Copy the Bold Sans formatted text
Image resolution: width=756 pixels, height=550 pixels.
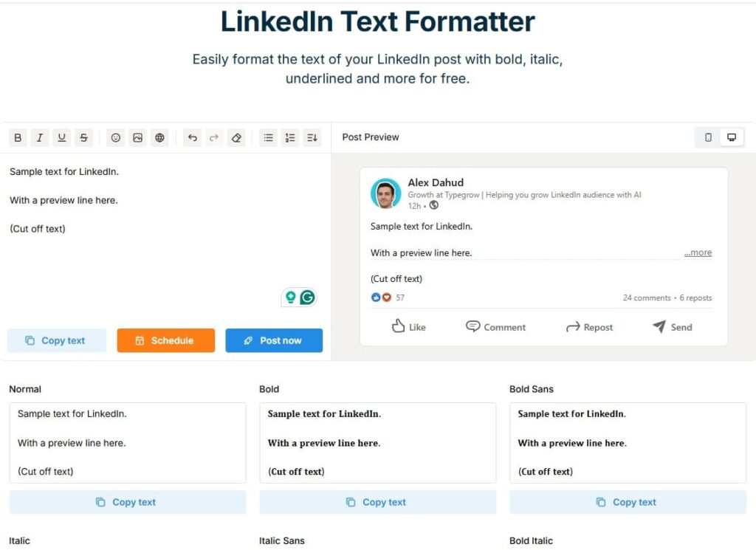tap(628, 502)
